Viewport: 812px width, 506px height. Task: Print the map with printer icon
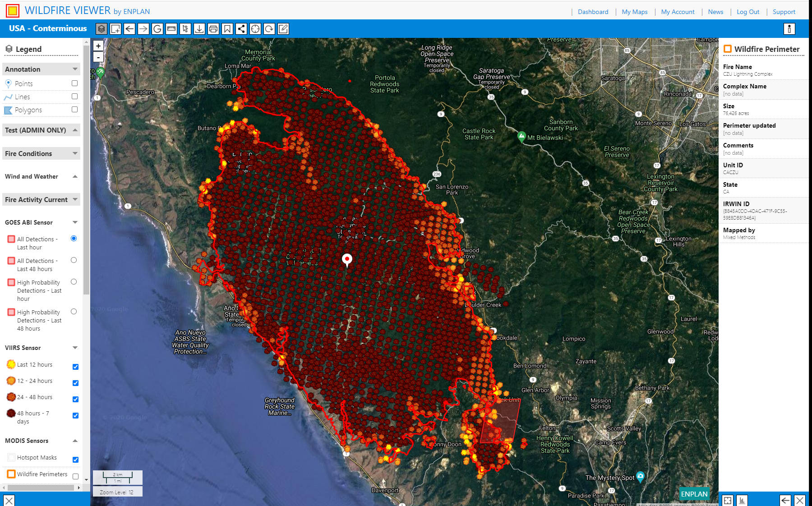click(213, 29)
